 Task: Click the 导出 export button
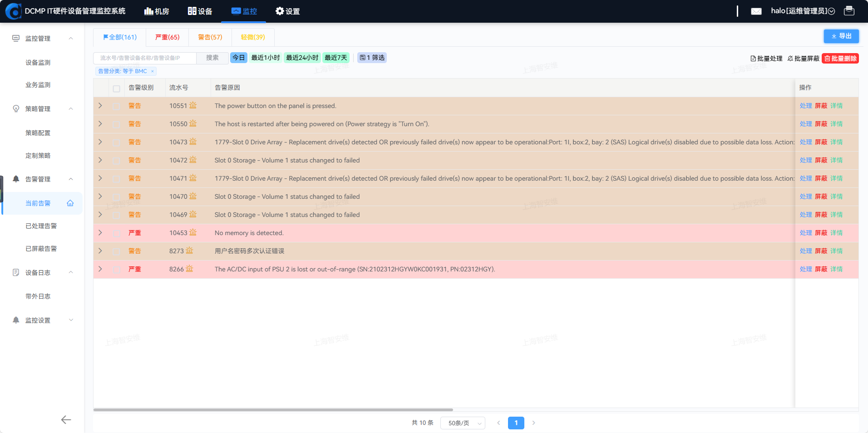click(x=841, y=36)
